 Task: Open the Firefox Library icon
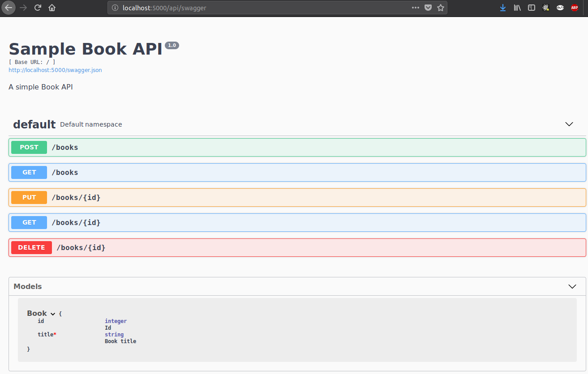click(x=517, y=8)
